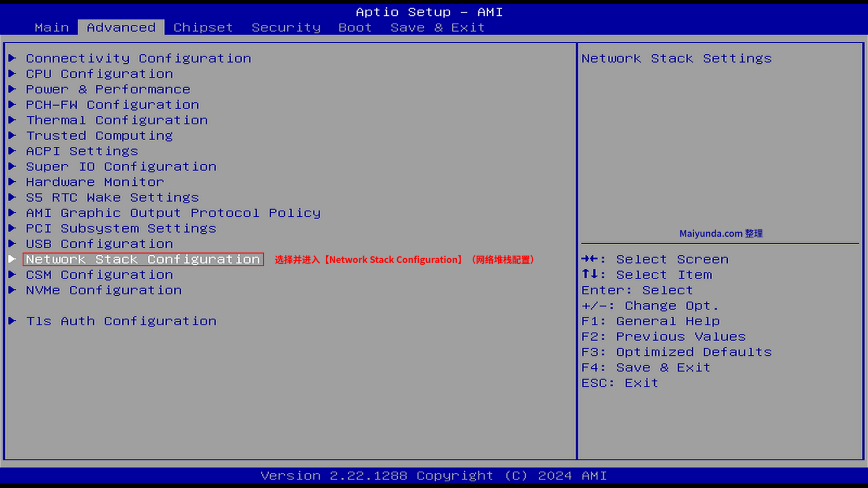Click the Advanced tab
The image size is (868, 488).
pyautogui.click(x=121, y=27)
